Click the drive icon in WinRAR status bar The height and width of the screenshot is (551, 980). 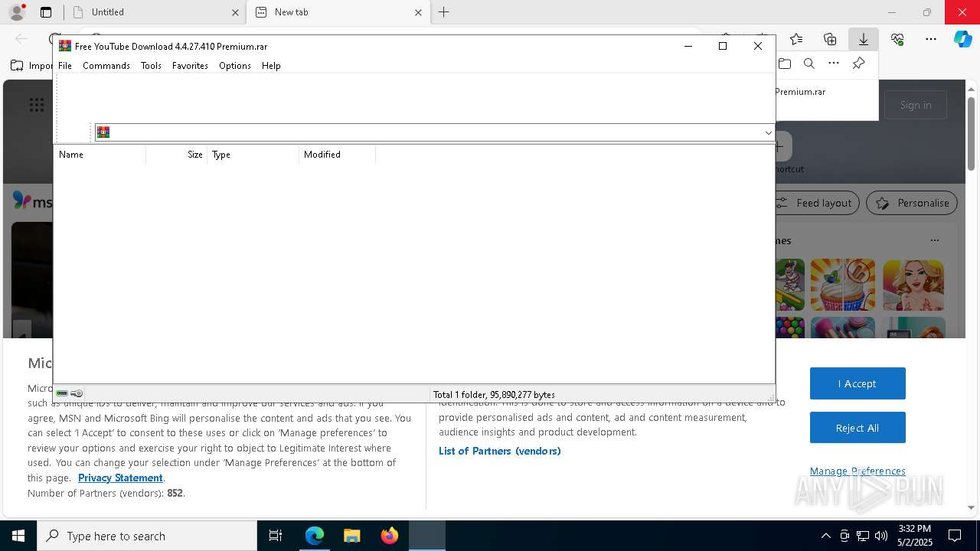point(62,393)
